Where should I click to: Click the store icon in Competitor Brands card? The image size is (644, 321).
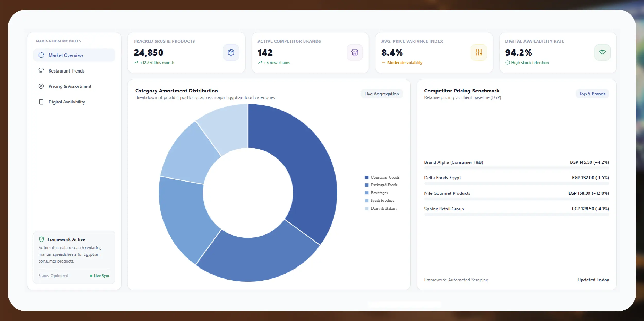(x=355, y=52)
